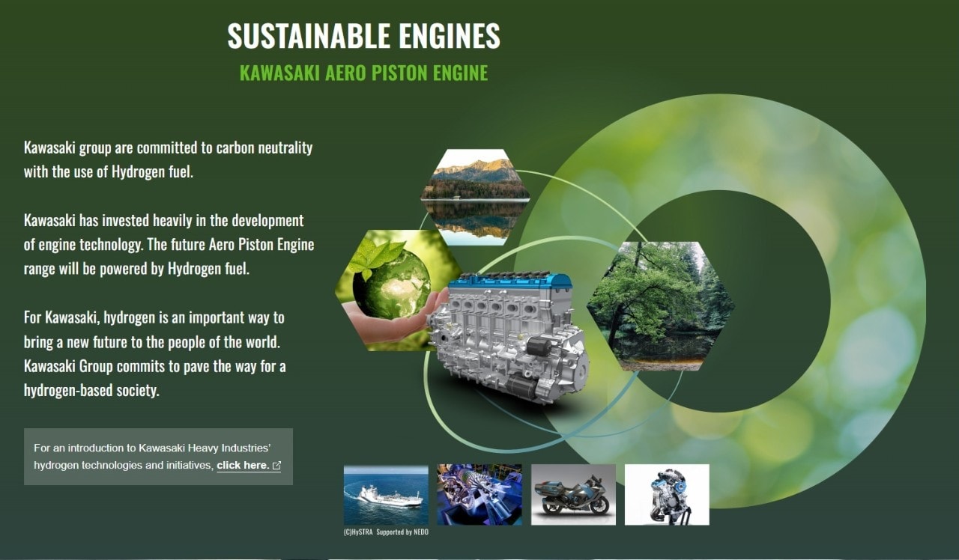Open the "click here" hydrogen technologies link
The width and height of the screenshot is (959, 560).
point(242,466)
